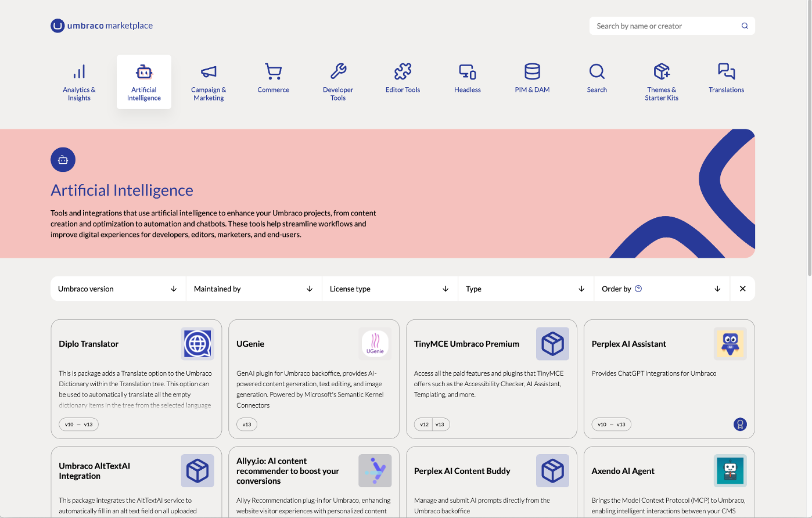
Task: Click the v13 badge on UGenie card
Action: pos(247,425)
